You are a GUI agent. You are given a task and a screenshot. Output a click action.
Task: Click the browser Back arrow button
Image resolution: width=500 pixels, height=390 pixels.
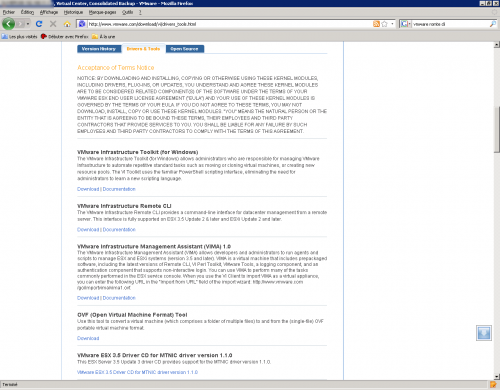8,24
